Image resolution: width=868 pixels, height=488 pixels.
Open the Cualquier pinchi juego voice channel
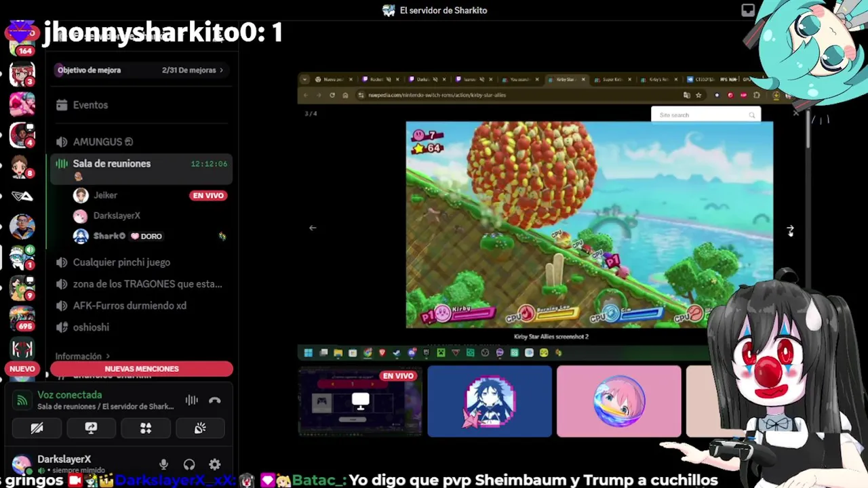tap(140, 262)
